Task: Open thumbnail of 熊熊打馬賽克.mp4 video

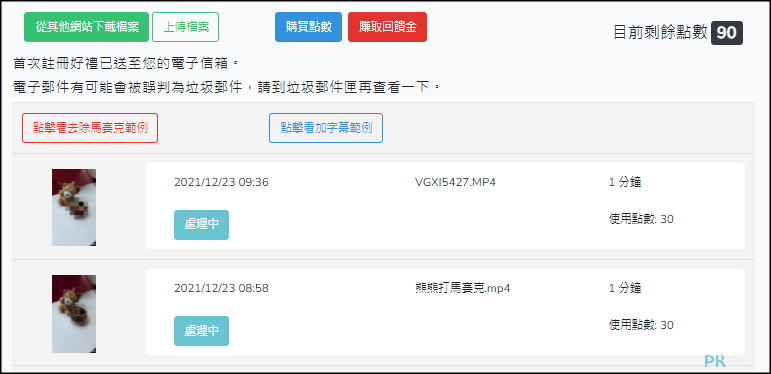Action: point(74,314)
